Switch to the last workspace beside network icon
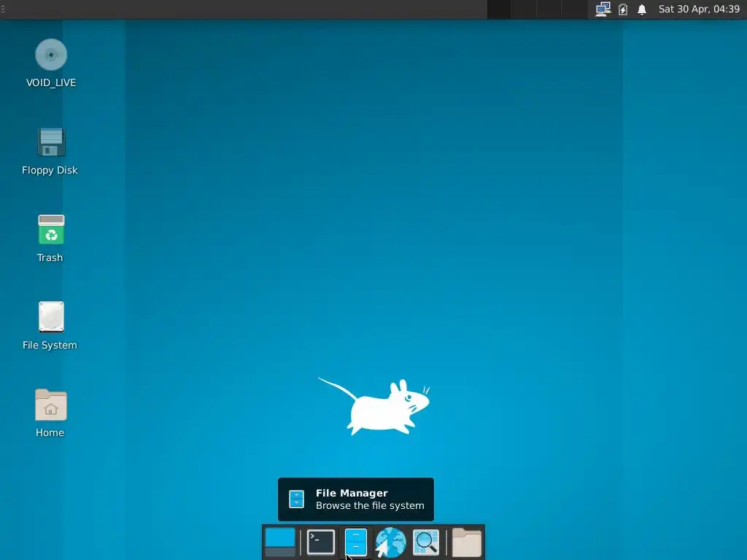 [575, 9]
